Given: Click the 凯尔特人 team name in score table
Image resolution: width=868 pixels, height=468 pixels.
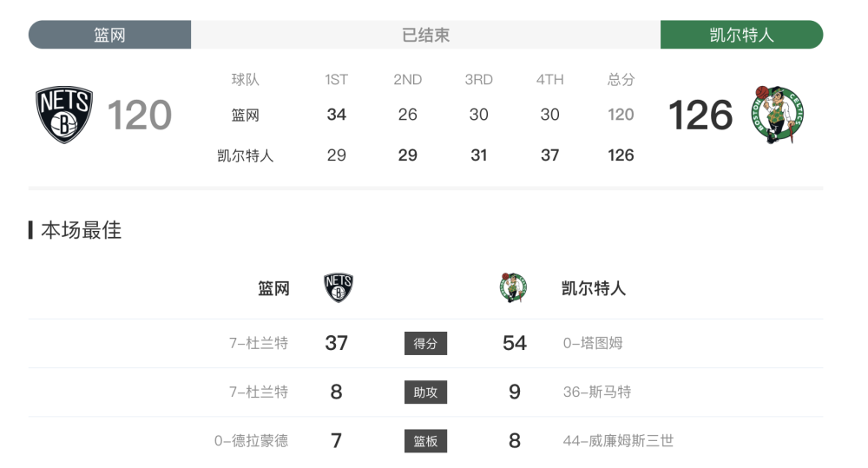Looking at the screenshot, I should (246, 155).
